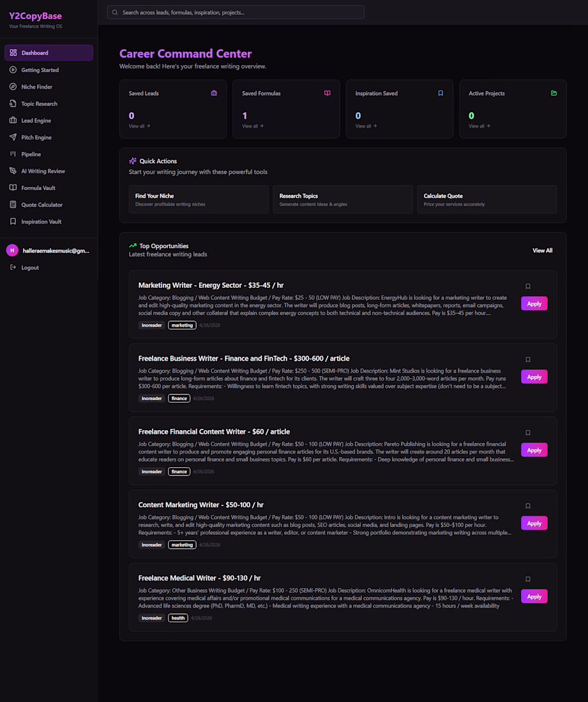Bookmark the Freelance Medical Writer lead
Viewport: 588px width, 702px height.
528,579
